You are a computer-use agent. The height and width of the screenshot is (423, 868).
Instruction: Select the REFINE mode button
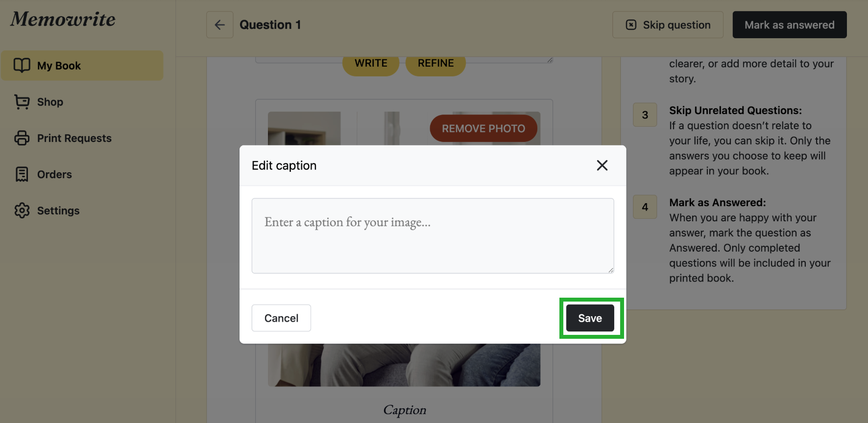[x=435, y=64]
